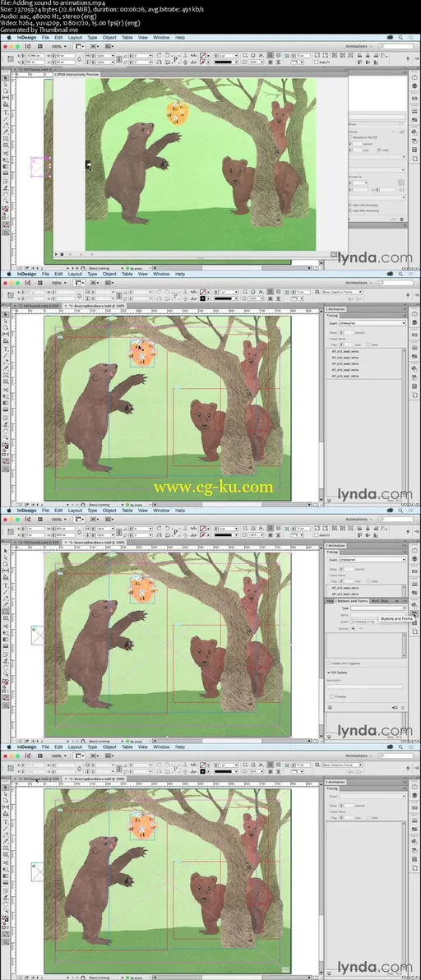The height and width of the screenshot is (980, 421).
Task: Click preview spread icon in Buttons and Forms panel
Action: click(329, 707)
